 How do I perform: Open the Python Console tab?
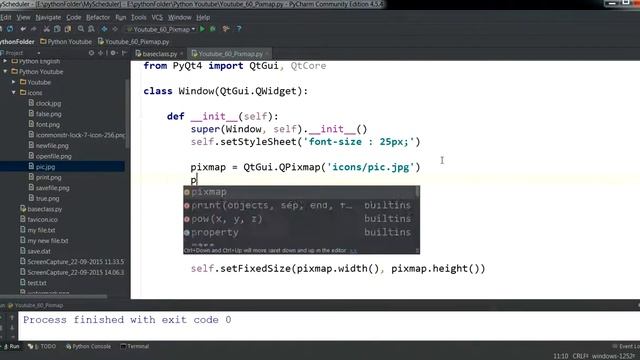pos(88,347)
